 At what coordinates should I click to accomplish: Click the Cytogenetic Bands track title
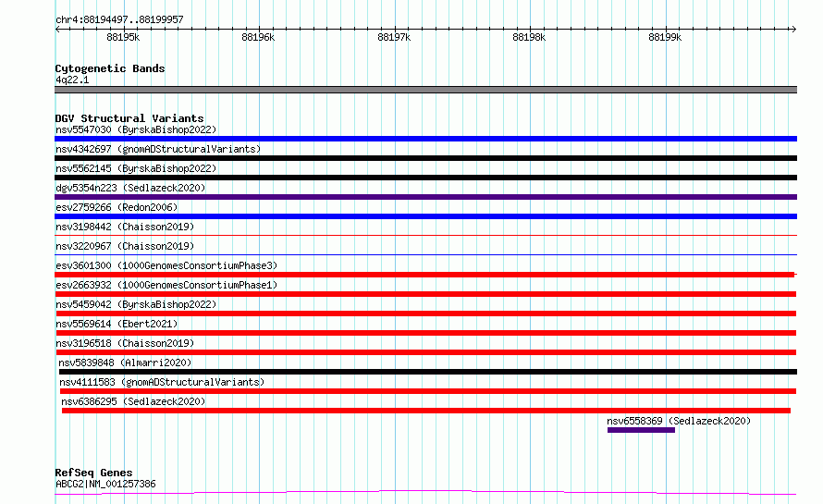(x=110, y=68)
